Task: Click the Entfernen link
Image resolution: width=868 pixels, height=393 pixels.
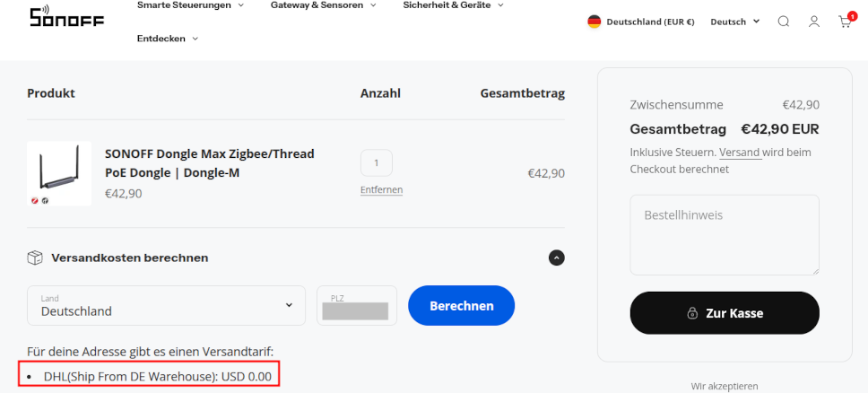Action: click(x=381, y=190)
